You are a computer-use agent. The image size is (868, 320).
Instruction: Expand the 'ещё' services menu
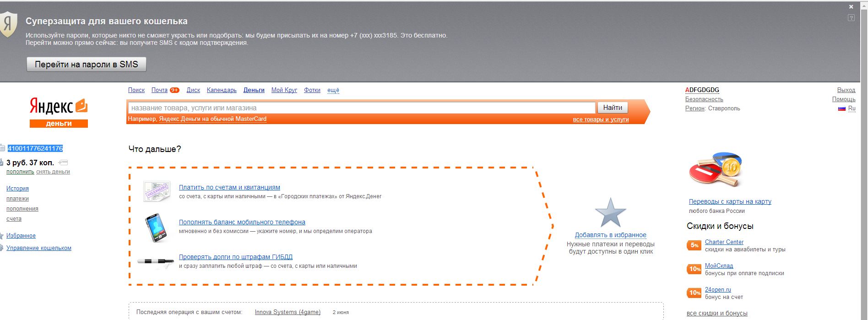tap(333, 90)
